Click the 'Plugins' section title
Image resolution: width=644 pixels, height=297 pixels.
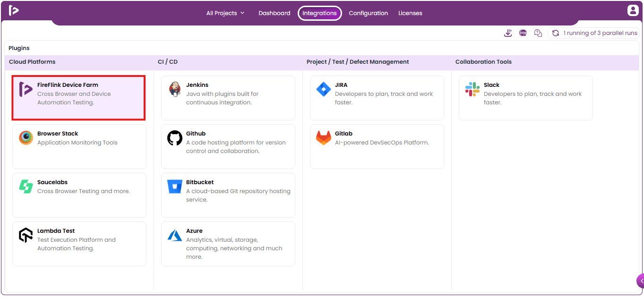click(19, 48)
